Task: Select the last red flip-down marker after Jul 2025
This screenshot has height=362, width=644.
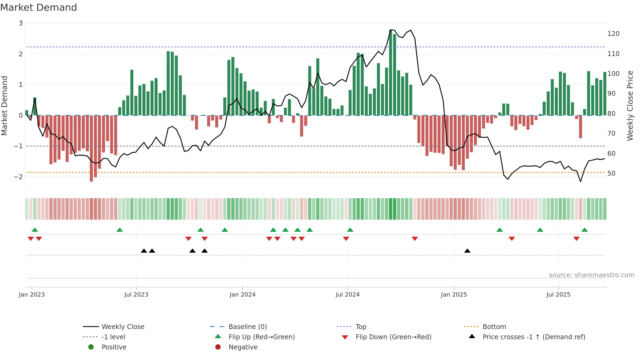Action: click(576, 239)
